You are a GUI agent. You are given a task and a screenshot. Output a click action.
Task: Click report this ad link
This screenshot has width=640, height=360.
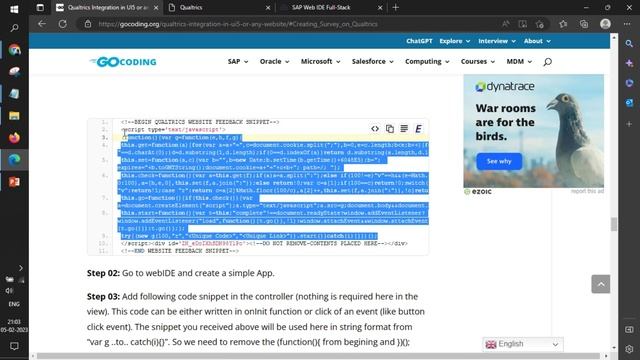587,191
